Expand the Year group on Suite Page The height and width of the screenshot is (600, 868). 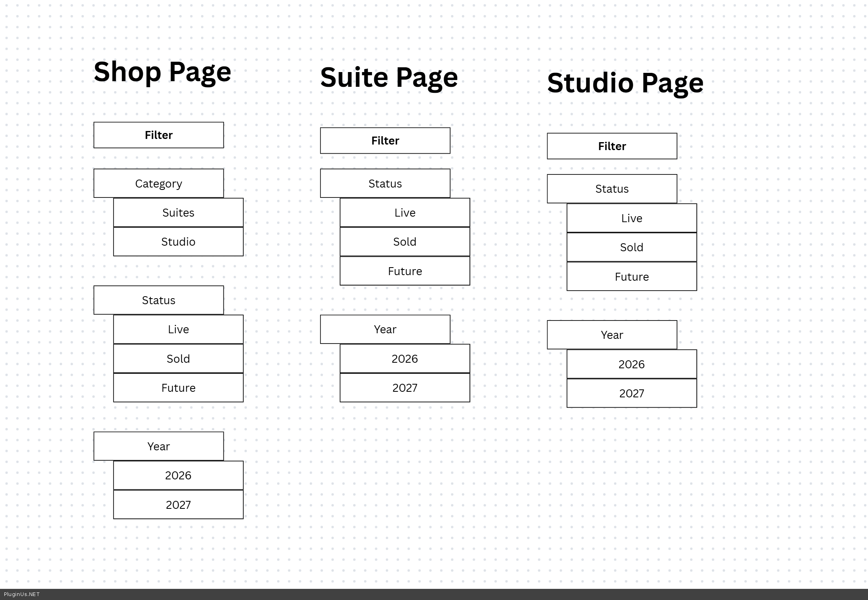(x=385, y=329)
